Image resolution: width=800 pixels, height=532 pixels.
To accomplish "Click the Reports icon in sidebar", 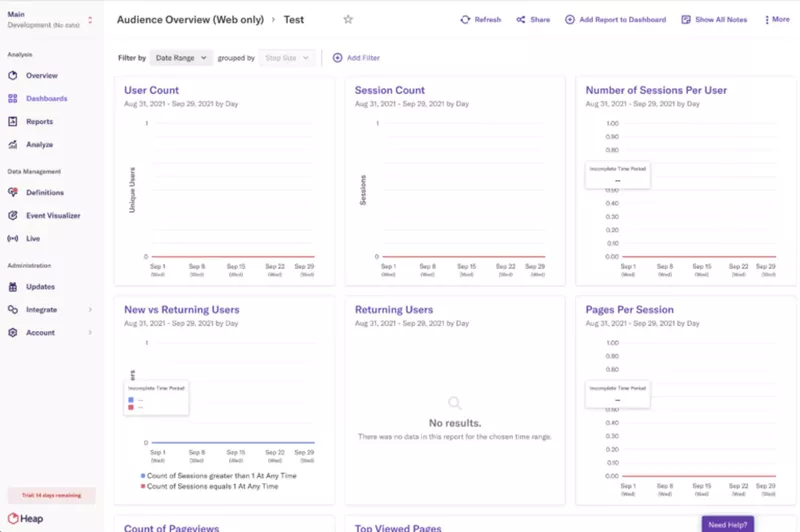I will [13, 122].
